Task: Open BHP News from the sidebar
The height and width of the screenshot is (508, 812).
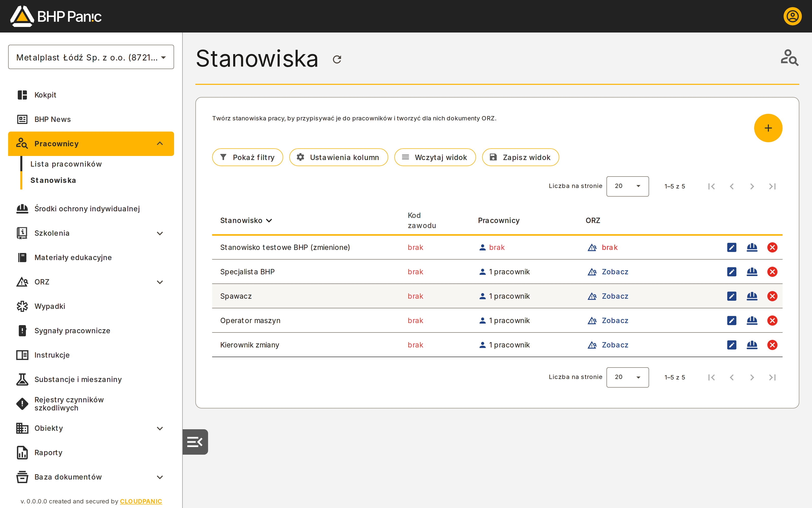Action: tap(91, 119)
